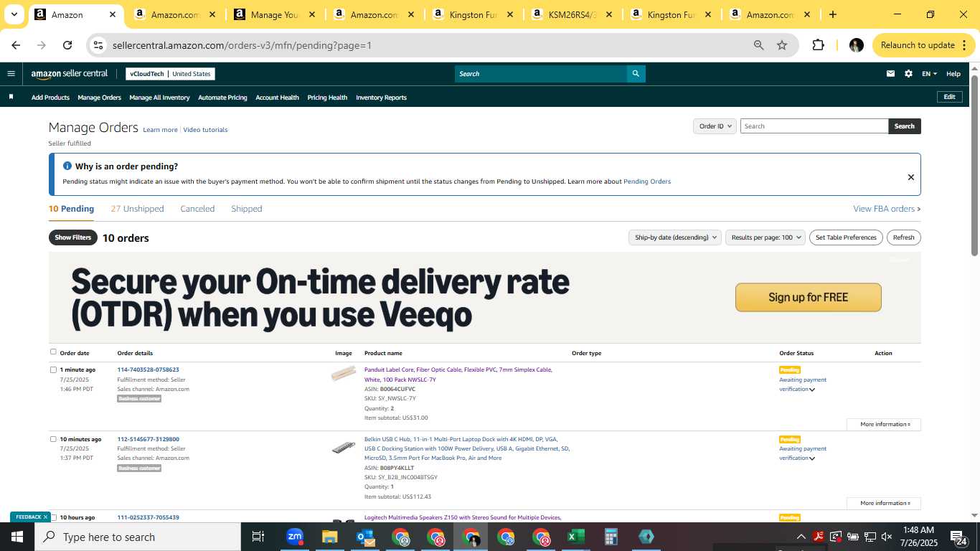Check the order 114-7403528-0758623 checkbox
The height and width of the screenshot is (551, 980).
click(53, 370)
